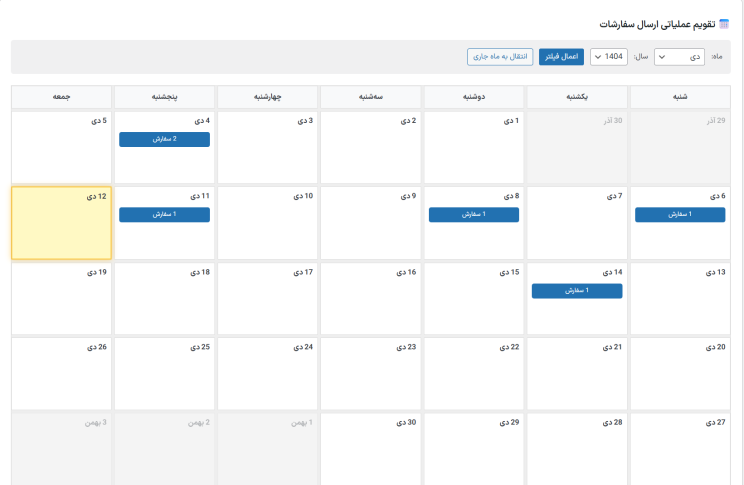Image resolution: width=744 pixels, height=485 pixels.
Task: Click the جمعه column header
Action: (61, 97)
